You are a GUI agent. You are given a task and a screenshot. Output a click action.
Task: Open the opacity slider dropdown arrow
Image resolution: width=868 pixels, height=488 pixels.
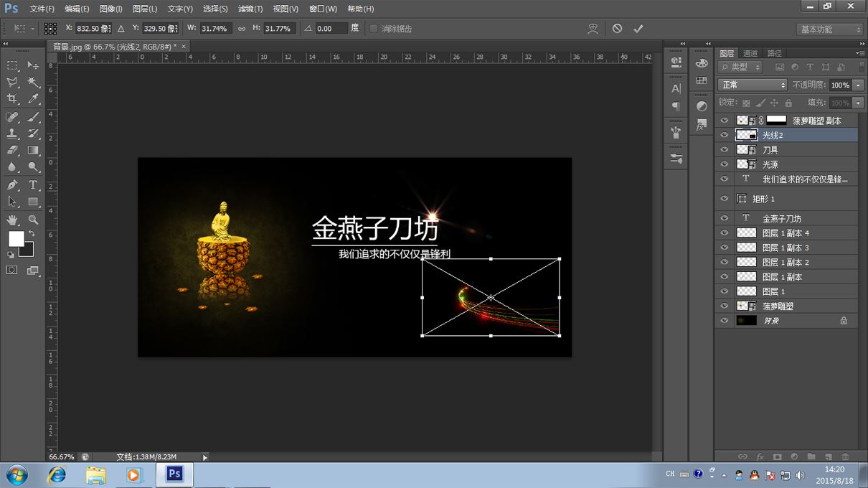coord(859,85)
